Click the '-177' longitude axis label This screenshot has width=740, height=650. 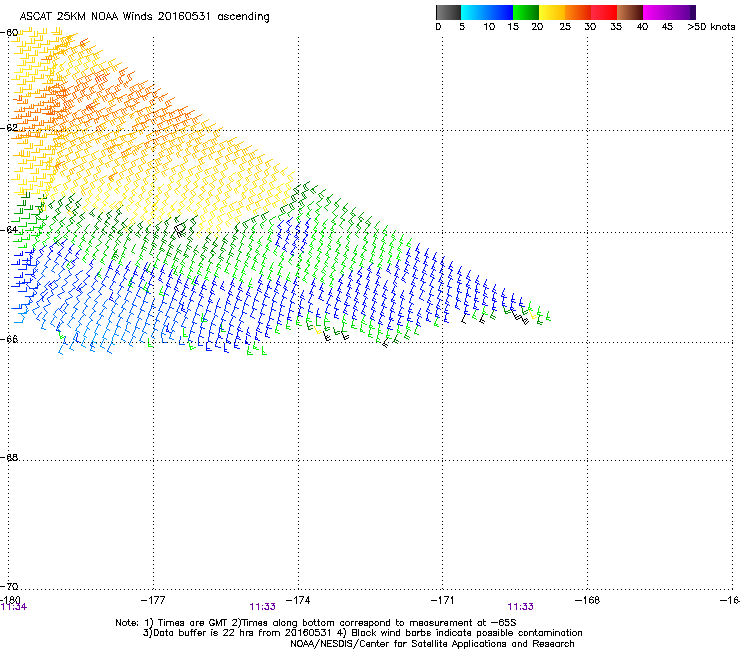click(x=153, y=600)
